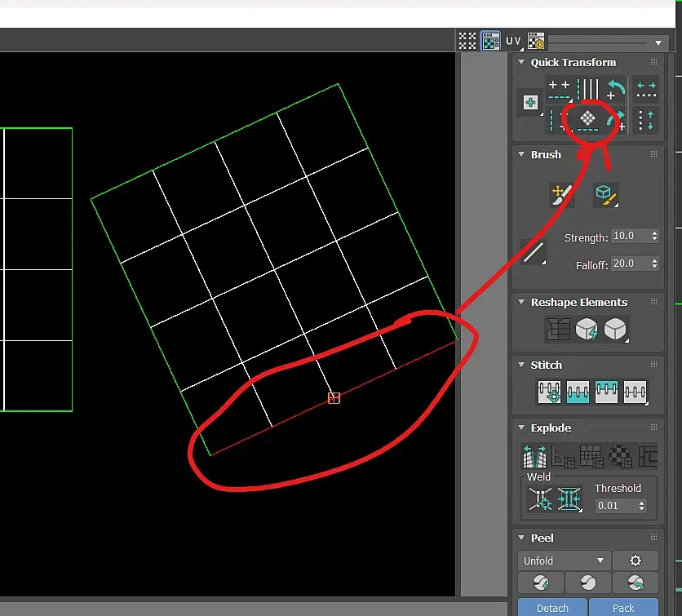Open the UV axis flyout button
The image size is (682, 616).
pyautogui.click(x=514, y=42)
